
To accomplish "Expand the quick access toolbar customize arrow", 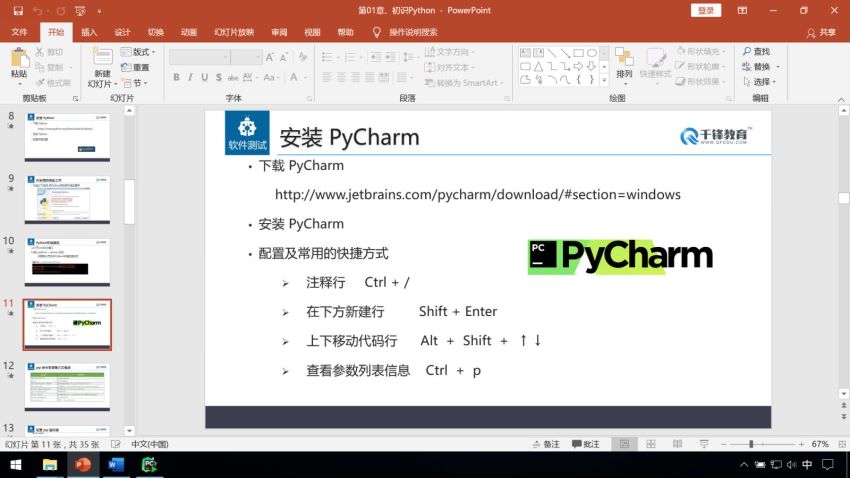I will tap(99, 10).
